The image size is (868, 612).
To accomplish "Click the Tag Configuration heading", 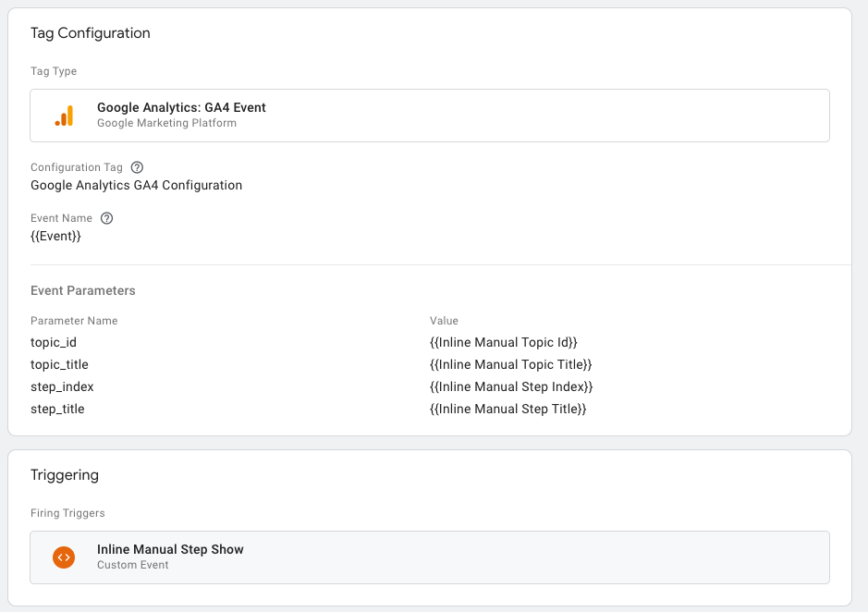I will [90, 33].
